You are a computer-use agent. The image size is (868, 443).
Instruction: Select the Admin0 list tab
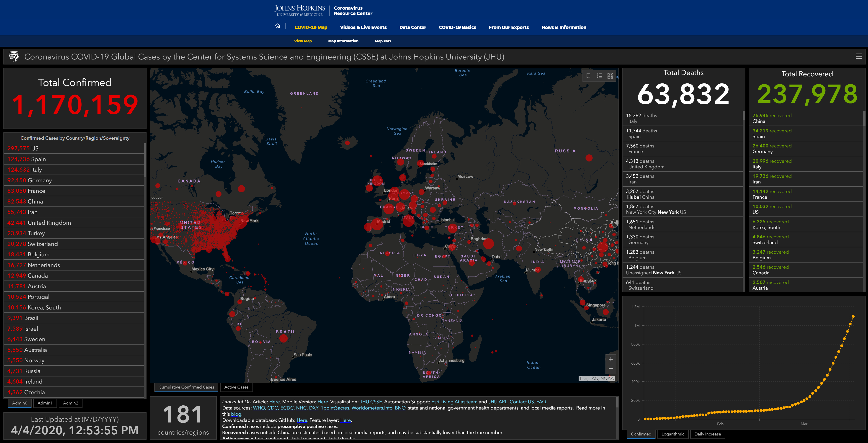coord(20,403)
